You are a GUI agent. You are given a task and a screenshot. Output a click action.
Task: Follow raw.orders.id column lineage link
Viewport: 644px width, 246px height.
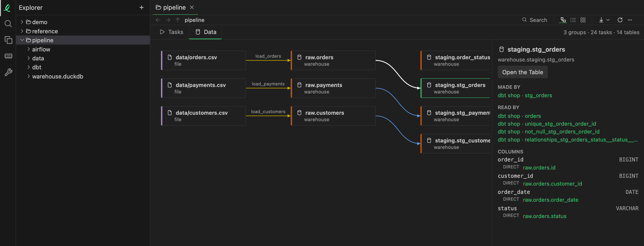(539, 168)
